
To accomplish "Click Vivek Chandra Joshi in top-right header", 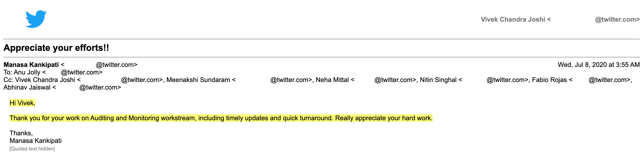I will [513, 19].
